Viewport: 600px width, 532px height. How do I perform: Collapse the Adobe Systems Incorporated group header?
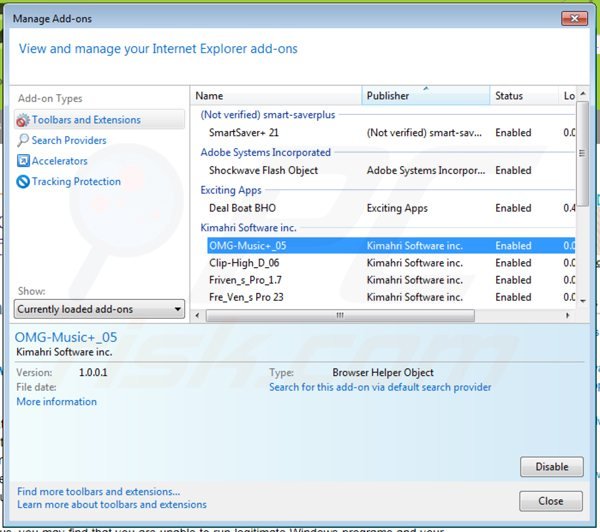click(x=266, y=152)
